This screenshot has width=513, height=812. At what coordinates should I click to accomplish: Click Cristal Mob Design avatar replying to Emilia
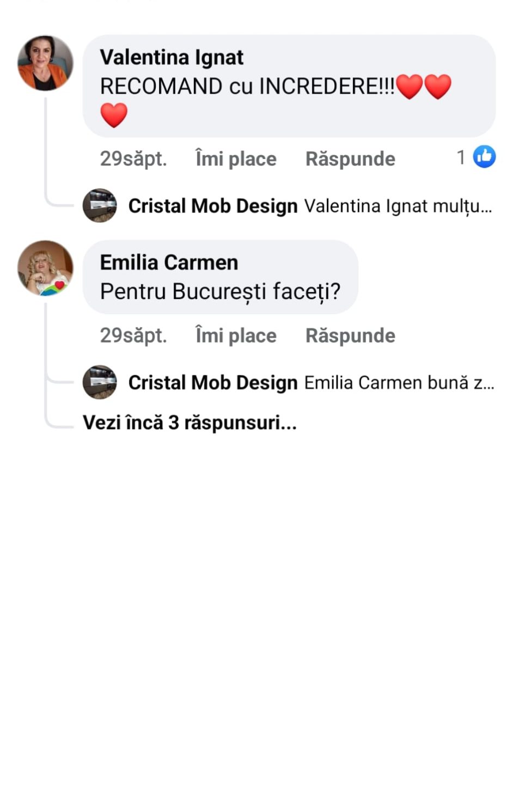coord(100,382)
